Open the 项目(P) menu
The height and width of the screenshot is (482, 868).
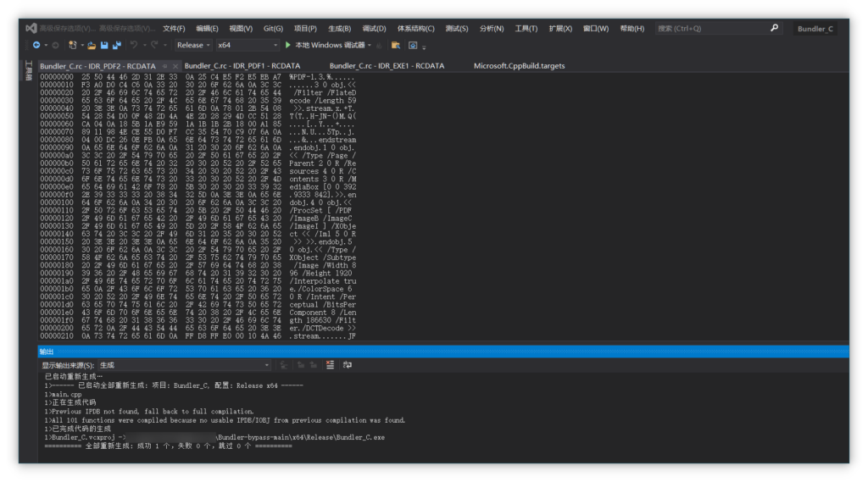305,28
